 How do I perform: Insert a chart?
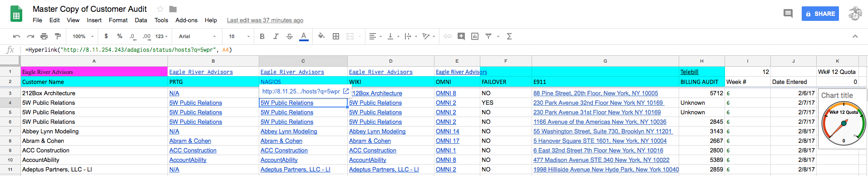point(475,36)
